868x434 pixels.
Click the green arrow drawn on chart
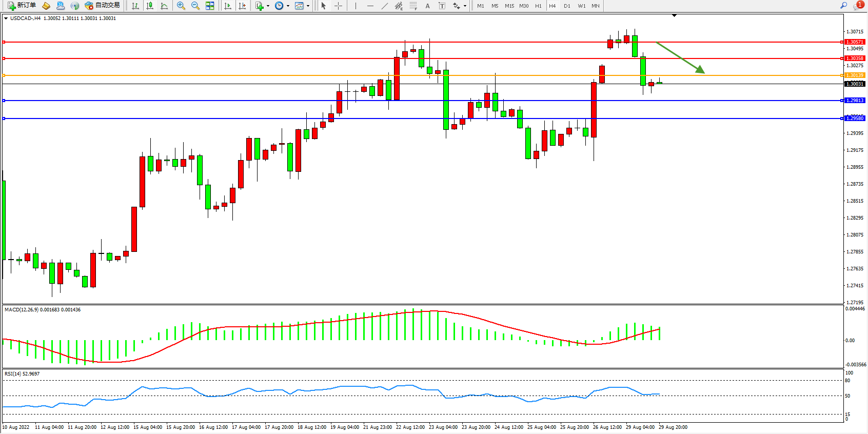coord(680,57)
